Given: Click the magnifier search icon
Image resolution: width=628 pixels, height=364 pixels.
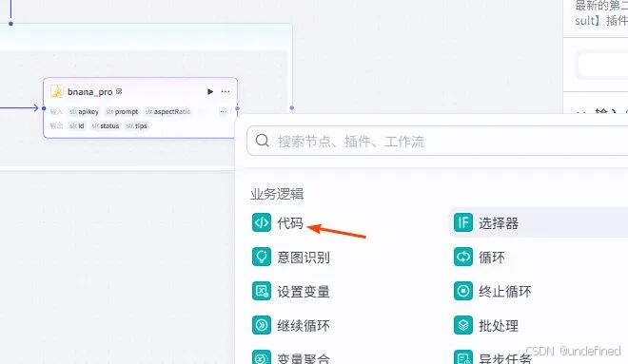Looking at the screenshot, I should click(262, 141).
